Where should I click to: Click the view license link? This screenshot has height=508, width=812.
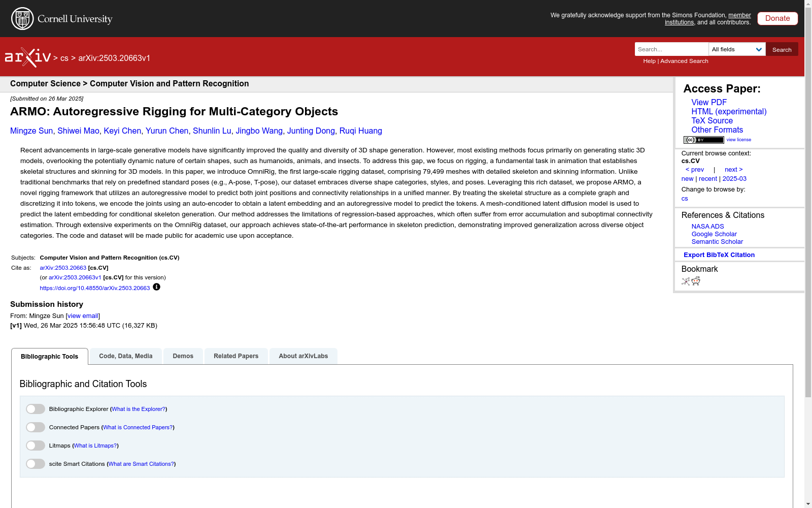[739, 140]
